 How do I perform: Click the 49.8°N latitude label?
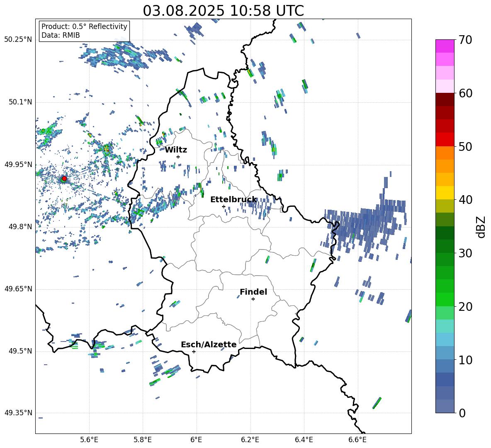[x=20, y=227]
